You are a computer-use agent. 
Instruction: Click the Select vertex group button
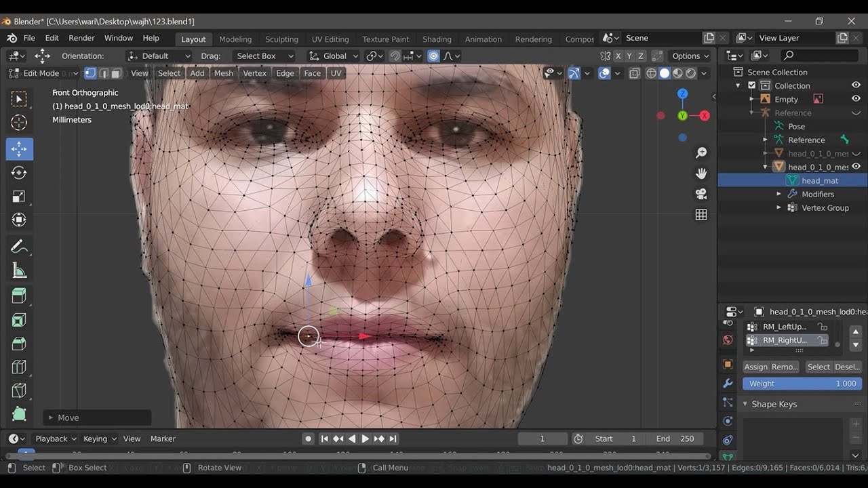click(818, 367)
